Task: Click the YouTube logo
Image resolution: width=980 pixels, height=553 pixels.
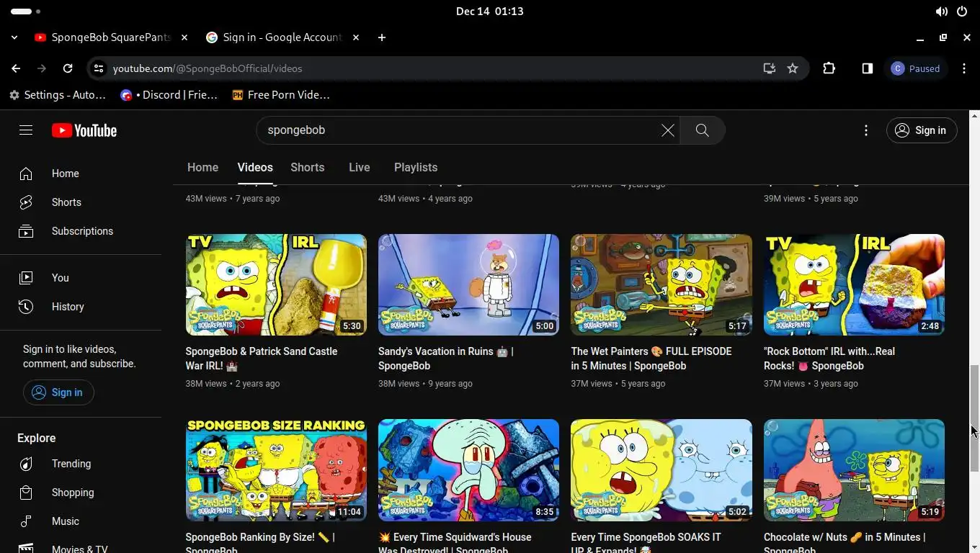Action: tap(84, 130)
